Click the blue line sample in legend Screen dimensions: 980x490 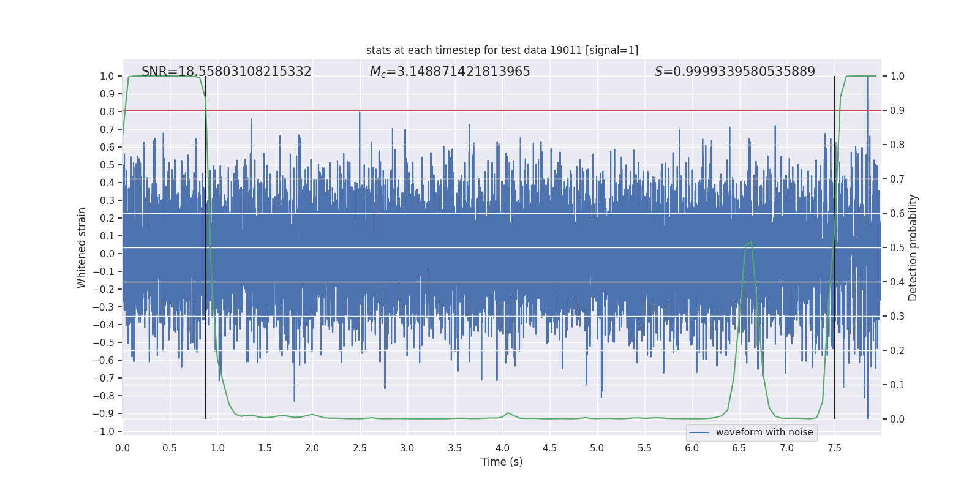click(x=699, y=432)
